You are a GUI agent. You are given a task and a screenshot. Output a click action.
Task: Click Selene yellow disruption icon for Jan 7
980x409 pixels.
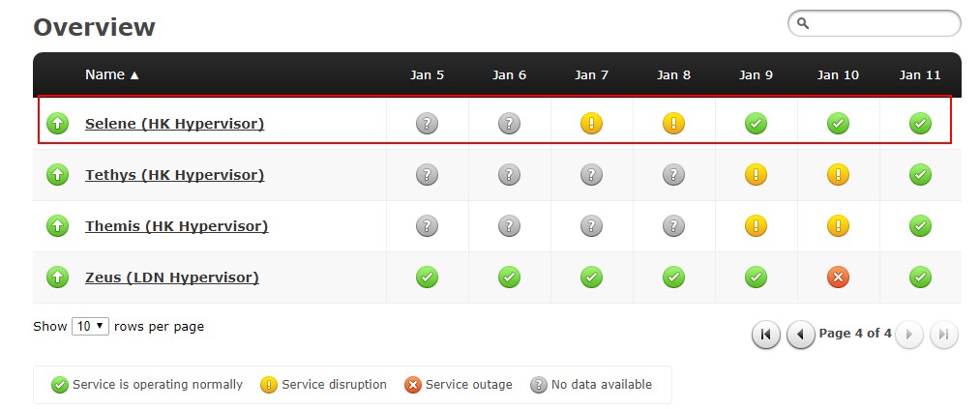(591, 124)
